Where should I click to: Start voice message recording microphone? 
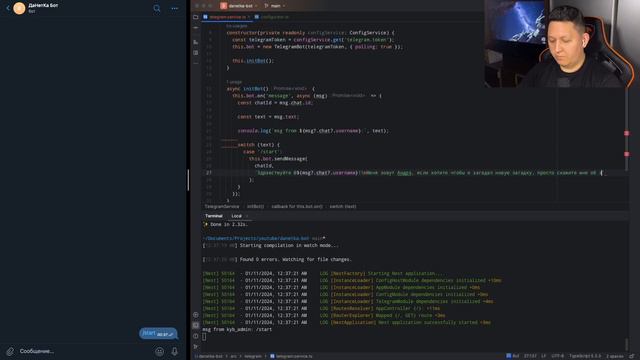coord(175,351)
